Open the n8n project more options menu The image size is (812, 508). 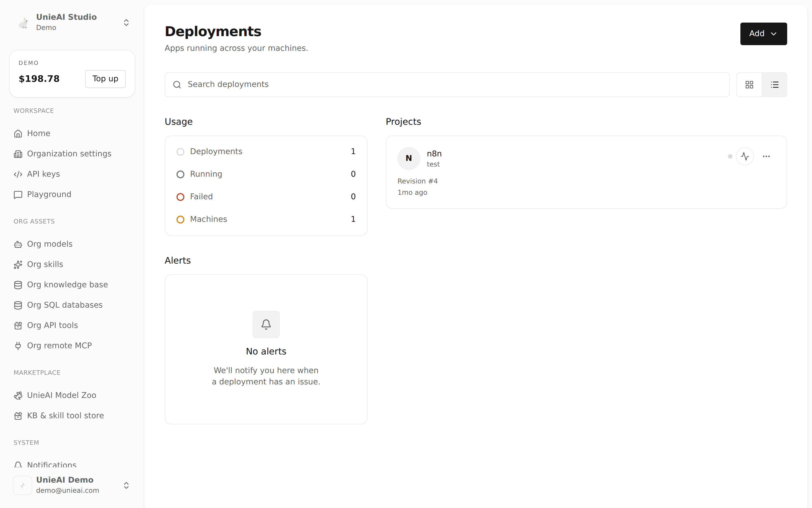pyautogui.click(x=766, y=156)
